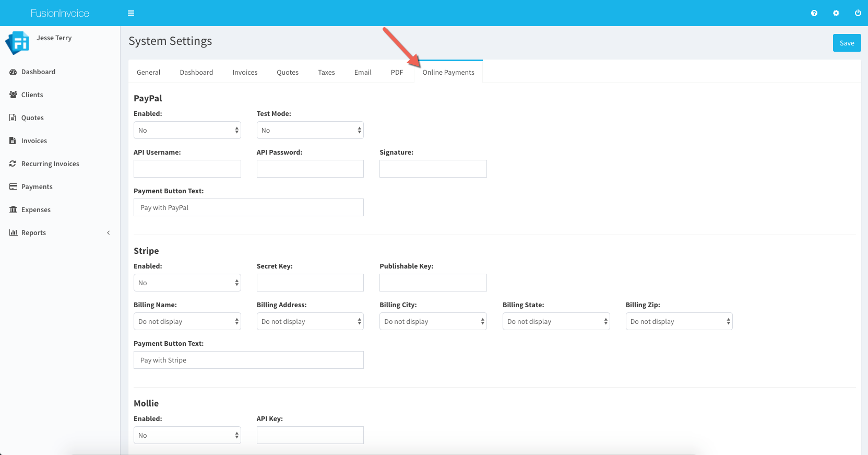Open Clients from the sidebar icon
The height and width of the screenshot is (455, 868).
(x=13, y=95)
